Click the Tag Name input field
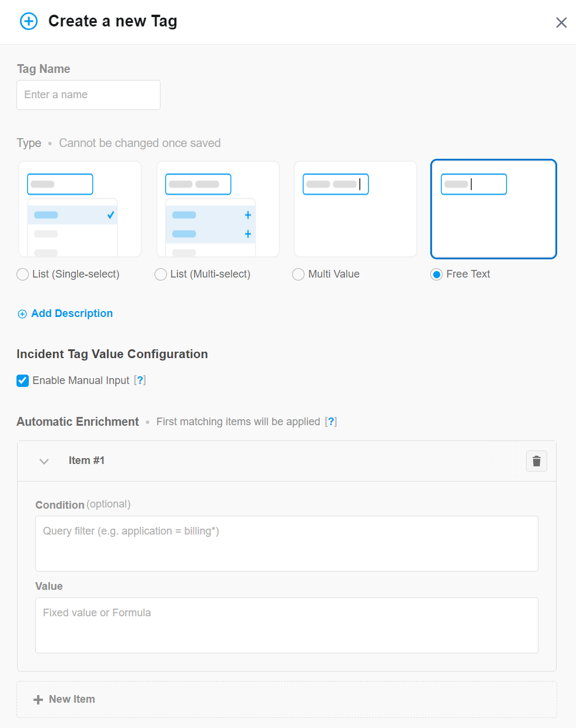The image size is (576, 728). tap(88, 95)
